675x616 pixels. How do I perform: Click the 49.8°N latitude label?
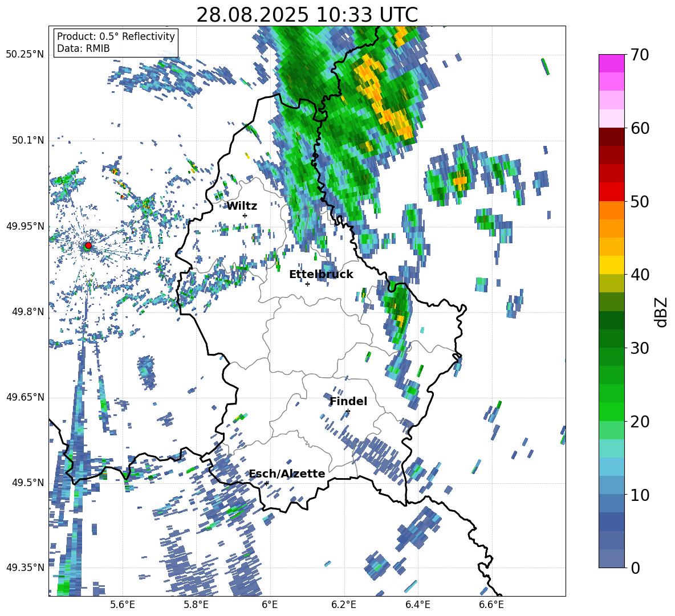pos(29,312)
